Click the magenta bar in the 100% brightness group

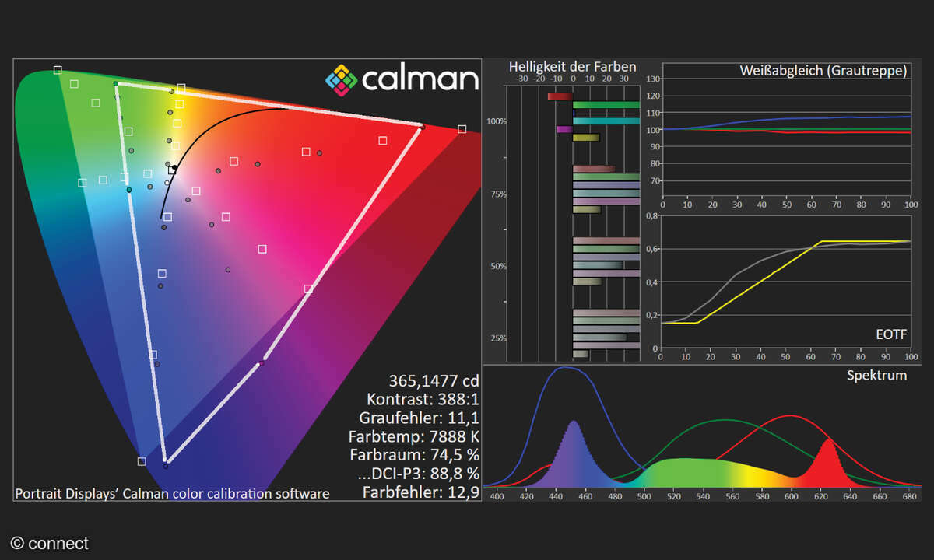point(564,129)
